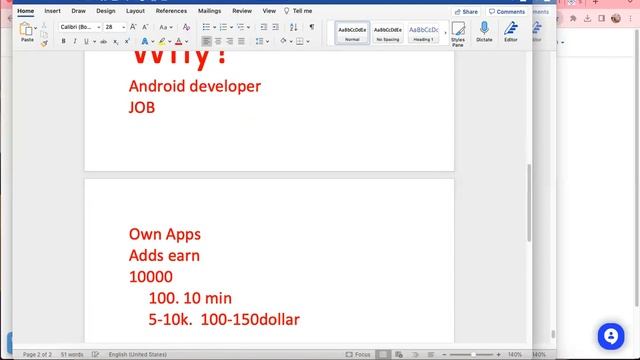Expand the bullet list style arrow
The image size is (640, 360).
point(214,27)
